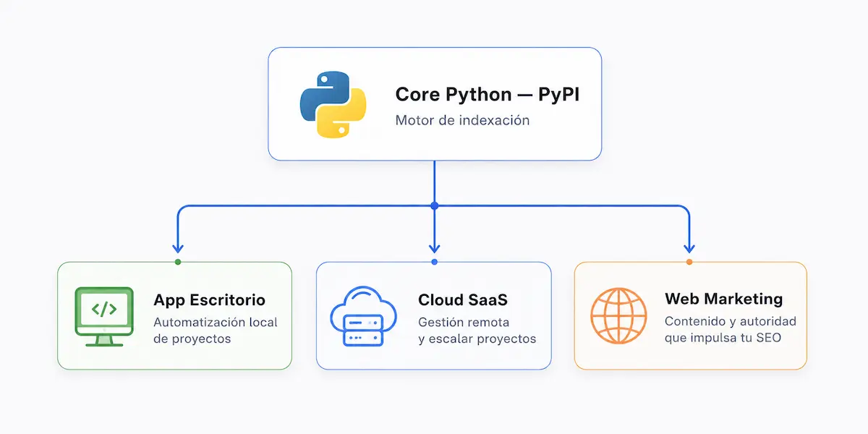868x434 pixels.
Task: Click the orange dot above Web Marketing
Action: 689,262
